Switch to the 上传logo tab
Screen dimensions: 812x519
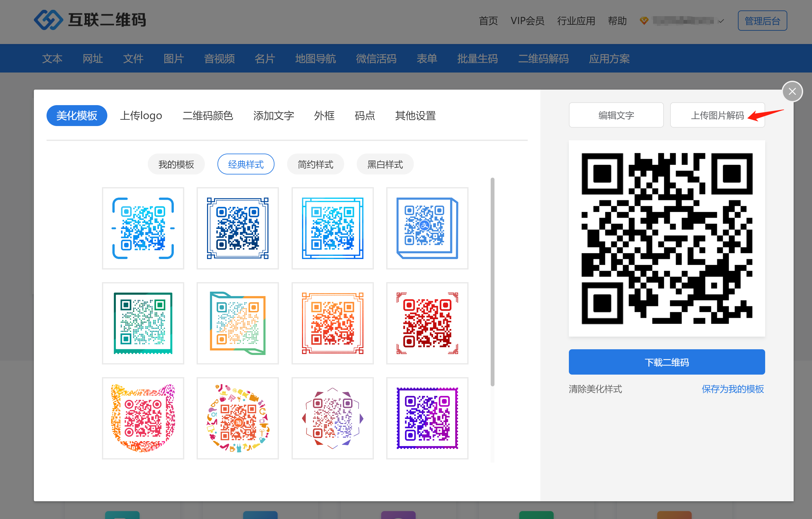click(x=141, y=116)
